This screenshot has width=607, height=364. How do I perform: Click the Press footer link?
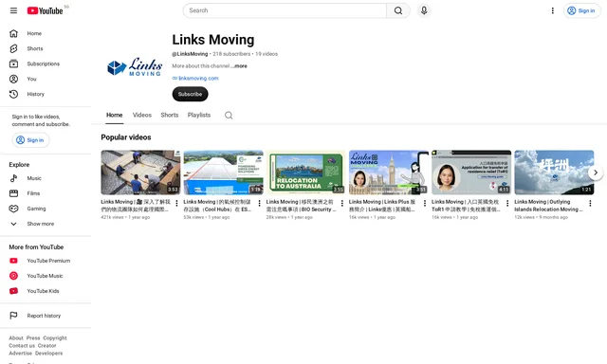[33, 338]
